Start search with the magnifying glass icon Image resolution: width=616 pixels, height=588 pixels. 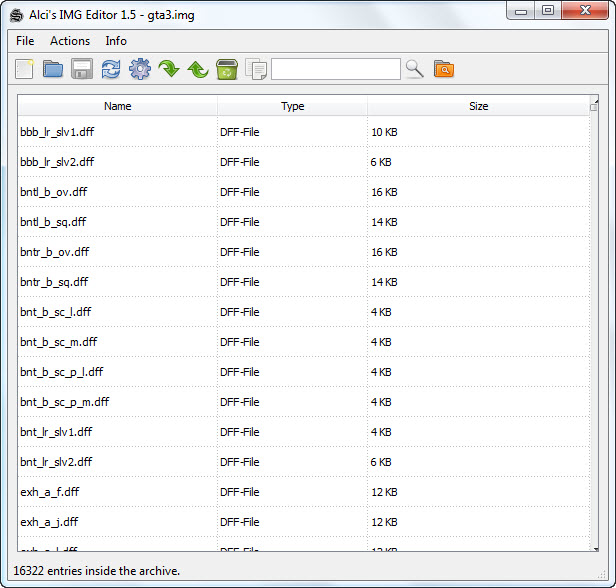pyautogui.click(x=414, y=69)
